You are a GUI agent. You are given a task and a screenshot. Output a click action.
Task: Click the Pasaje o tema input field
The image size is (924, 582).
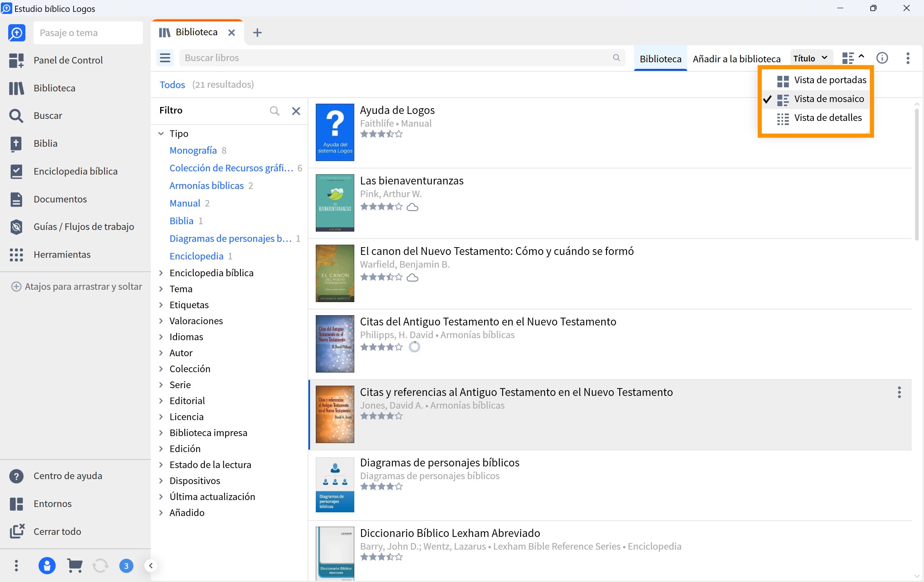point(88,33)
